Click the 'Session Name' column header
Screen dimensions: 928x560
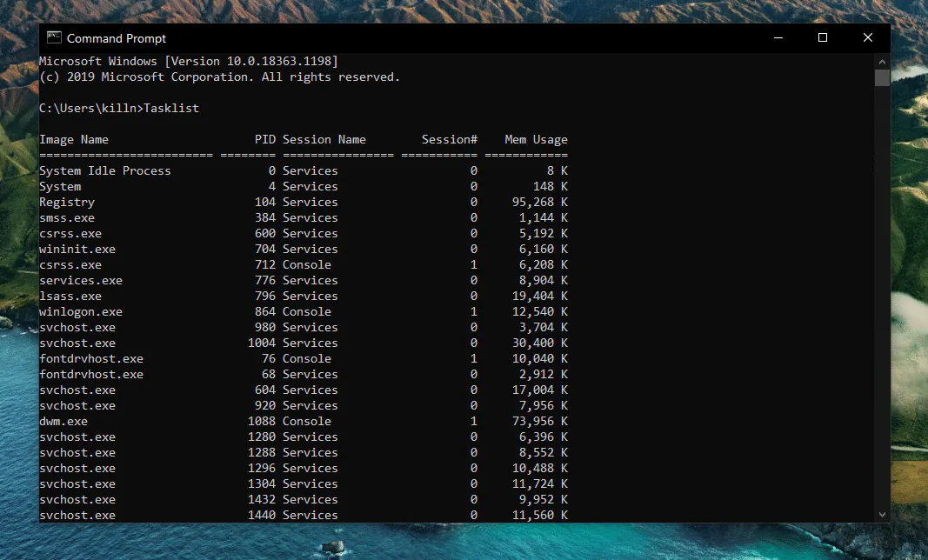point(324,140)
